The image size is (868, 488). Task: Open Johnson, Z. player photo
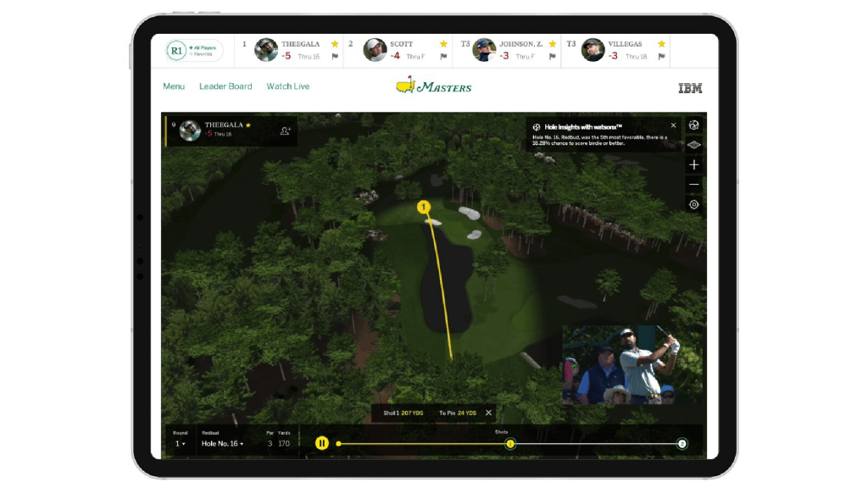click(484, 50)
